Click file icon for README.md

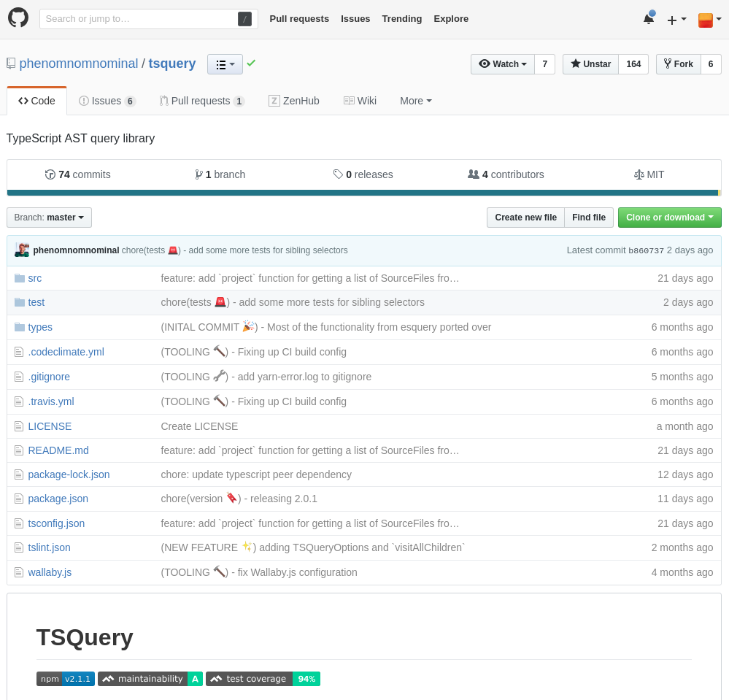coord(18,450)
